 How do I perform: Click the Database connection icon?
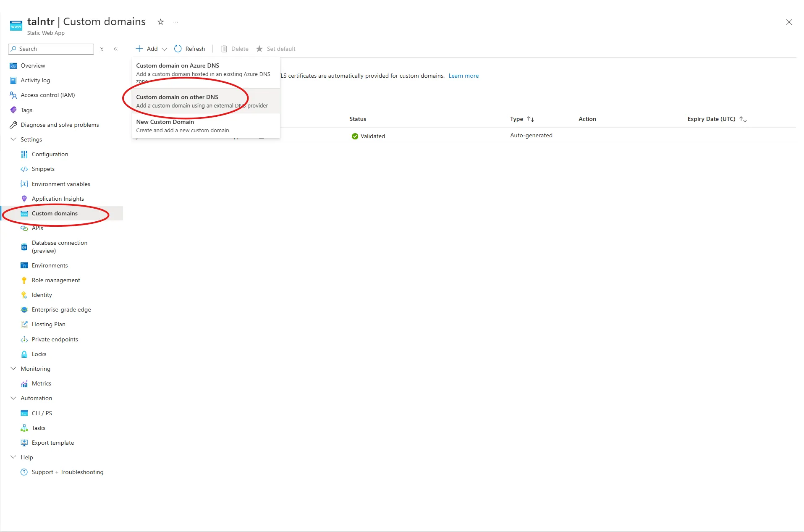click(x=24, y=247)
